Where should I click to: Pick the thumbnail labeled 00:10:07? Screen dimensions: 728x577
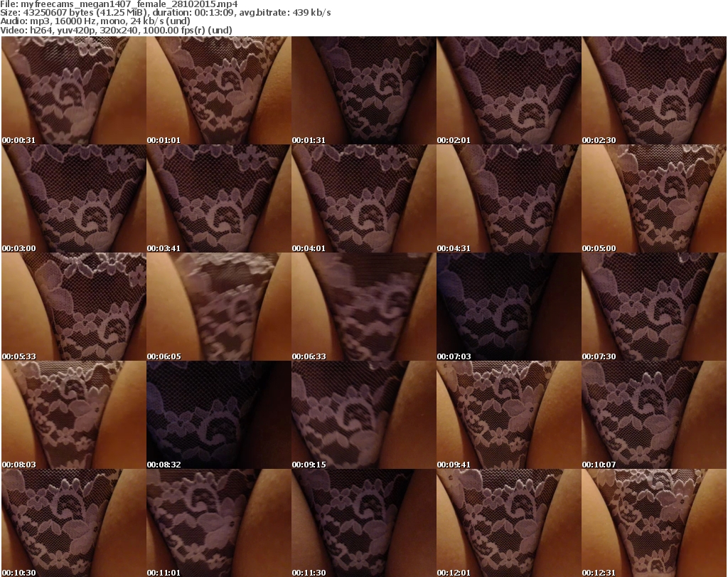pyautogui.click(x=654, y=415)
